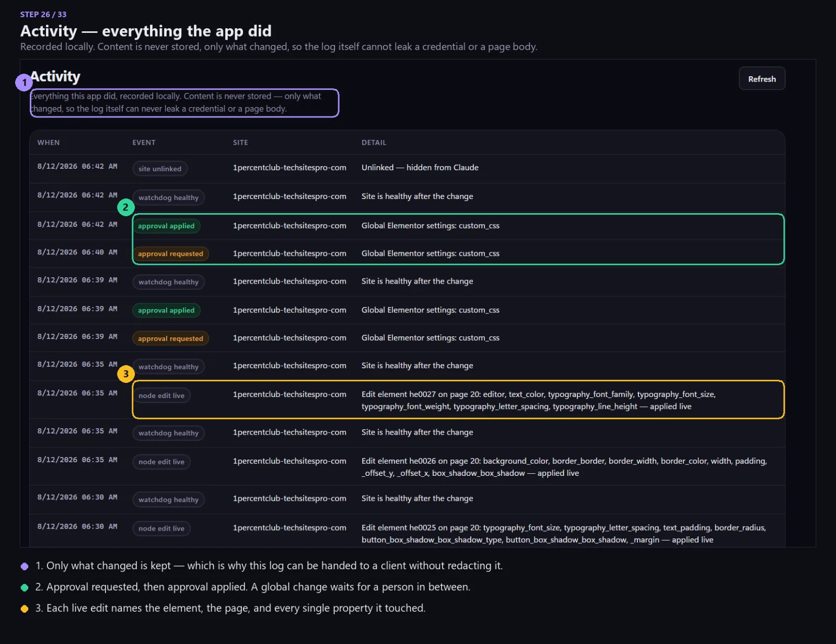Select 'node edit live' badge in the he0026 row
The image size is (836, 644).
[x=161, y=462]
